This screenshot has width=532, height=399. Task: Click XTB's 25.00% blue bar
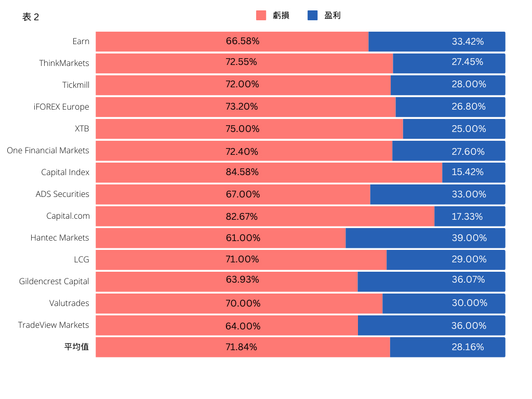tap(454, 129)
